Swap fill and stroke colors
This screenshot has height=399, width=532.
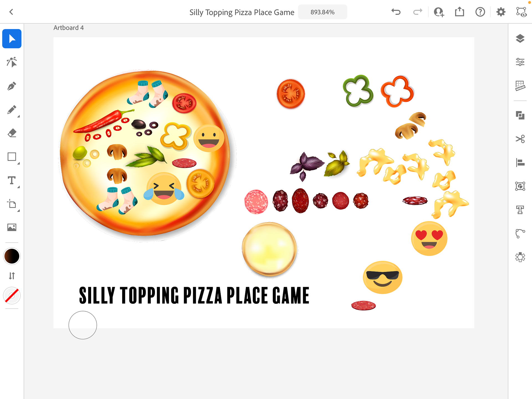[x=12, y=276]
